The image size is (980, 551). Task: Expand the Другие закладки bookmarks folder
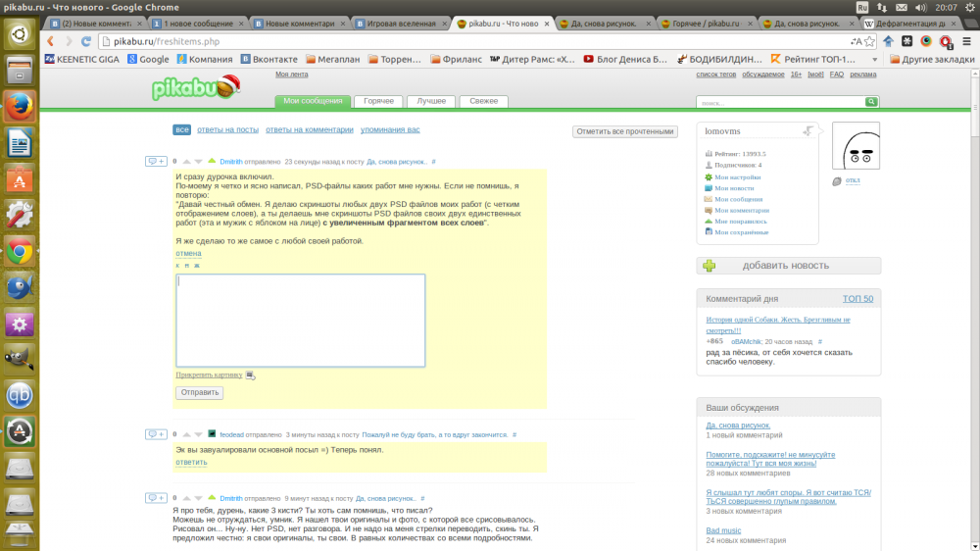click(929, 59)
